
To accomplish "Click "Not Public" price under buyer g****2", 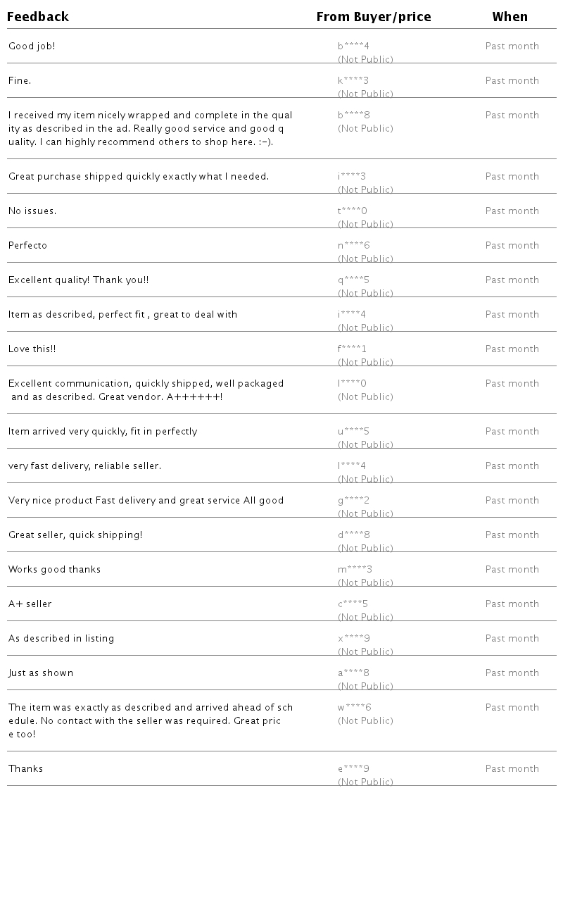I will point(365,514).
